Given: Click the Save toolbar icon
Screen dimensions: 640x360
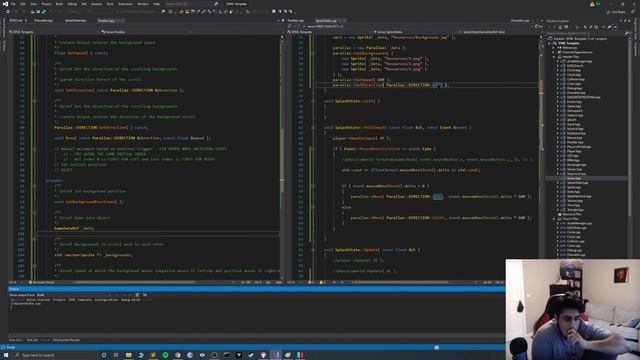Looking at the screenshot, I should click(38, 11).
